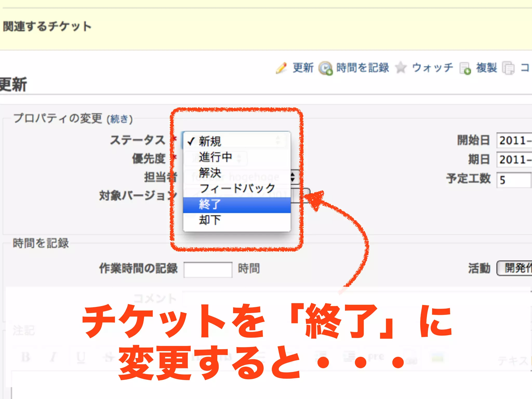This screenshot has width=532, height=399.
Task: Click the copy documents icon
Action: click(x=508, y=68)
